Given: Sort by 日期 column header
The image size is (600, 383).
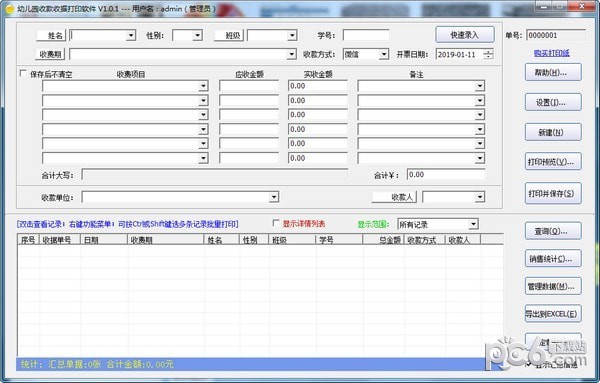Looking at the screenshot, I should (103, 240).
